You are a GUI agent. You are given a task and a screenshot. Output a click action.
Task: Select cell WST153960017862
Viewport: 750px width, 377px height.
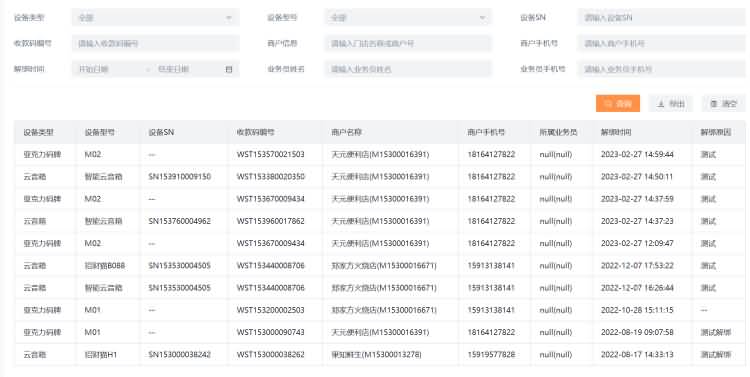tap(271, 221)
